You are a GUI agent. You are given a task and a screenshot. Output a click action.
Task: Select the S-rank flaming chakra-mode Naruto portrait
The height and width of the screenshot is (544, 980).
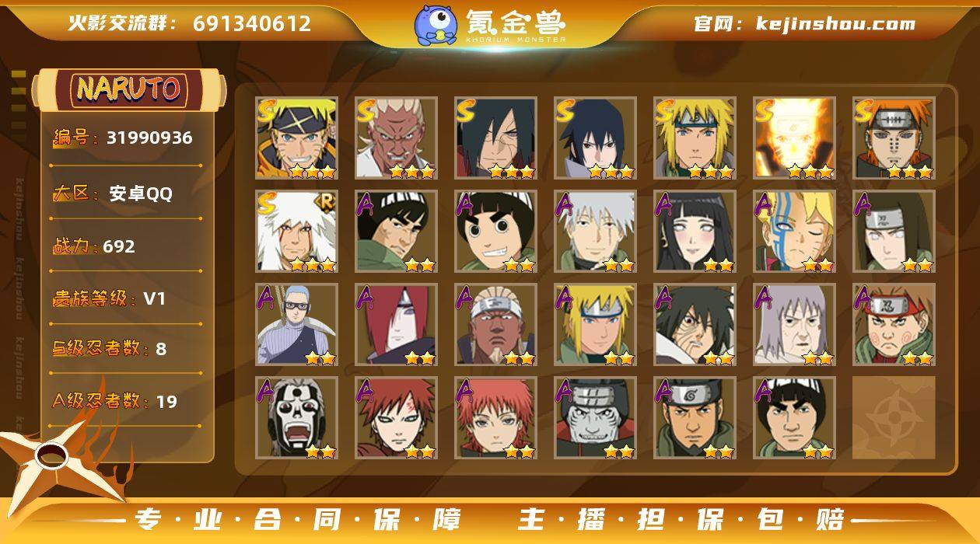pyautogui.click(x=794, y=138)
